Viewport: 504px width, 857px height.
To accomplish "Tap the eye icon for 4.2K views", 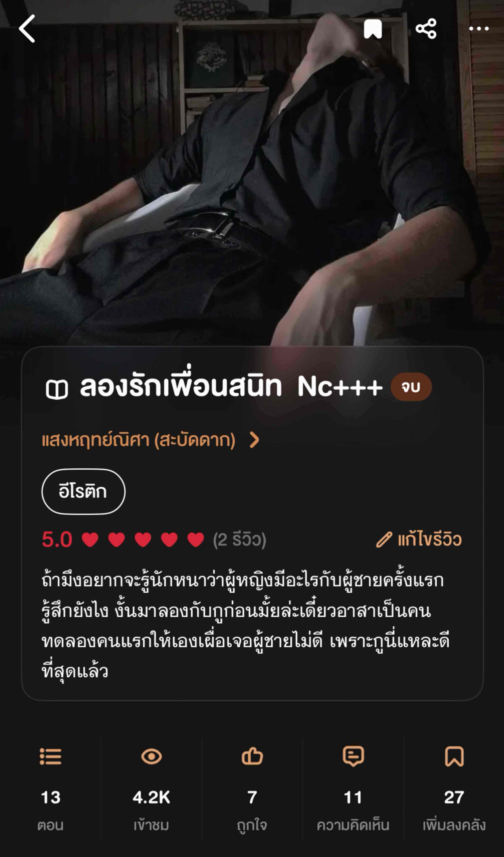I will (151, 757).
